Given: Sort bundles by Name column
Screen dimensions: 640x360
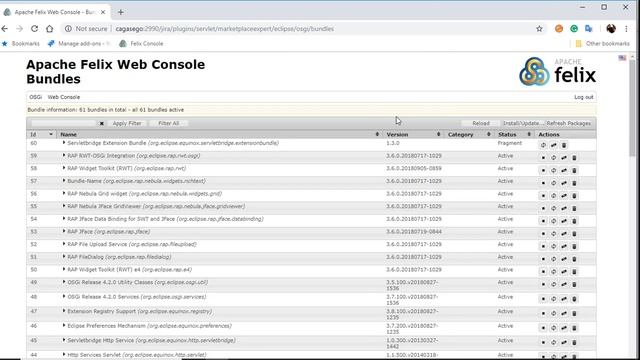Looking at the screenshot, I should click(219, 134).
